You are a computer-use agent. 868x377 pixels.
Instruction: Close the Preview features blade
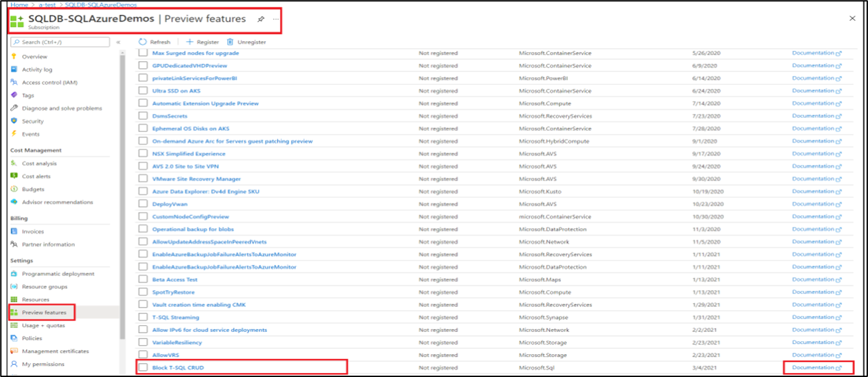coord(852,18)
